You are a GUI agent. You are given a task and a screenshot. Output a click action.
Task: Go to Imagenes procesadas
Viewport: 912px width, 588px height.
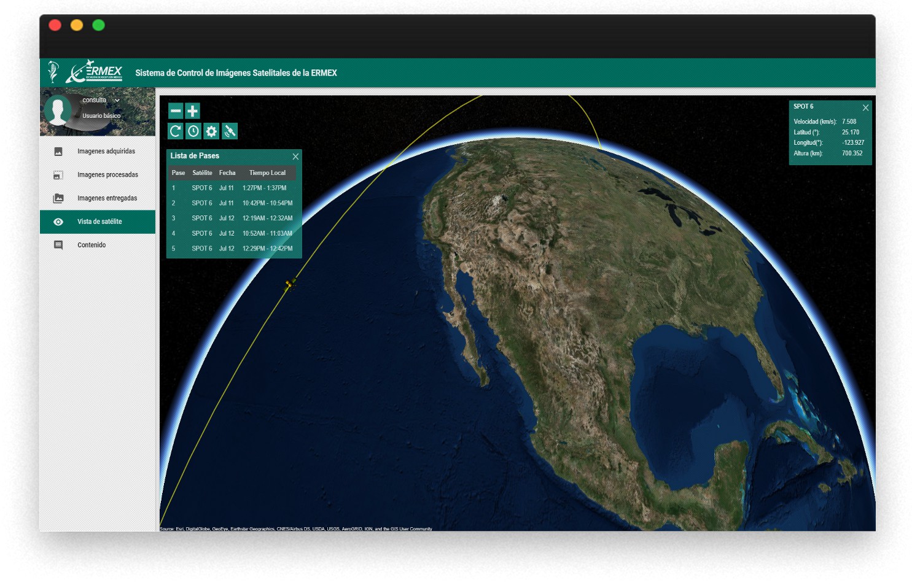(107, 175)
